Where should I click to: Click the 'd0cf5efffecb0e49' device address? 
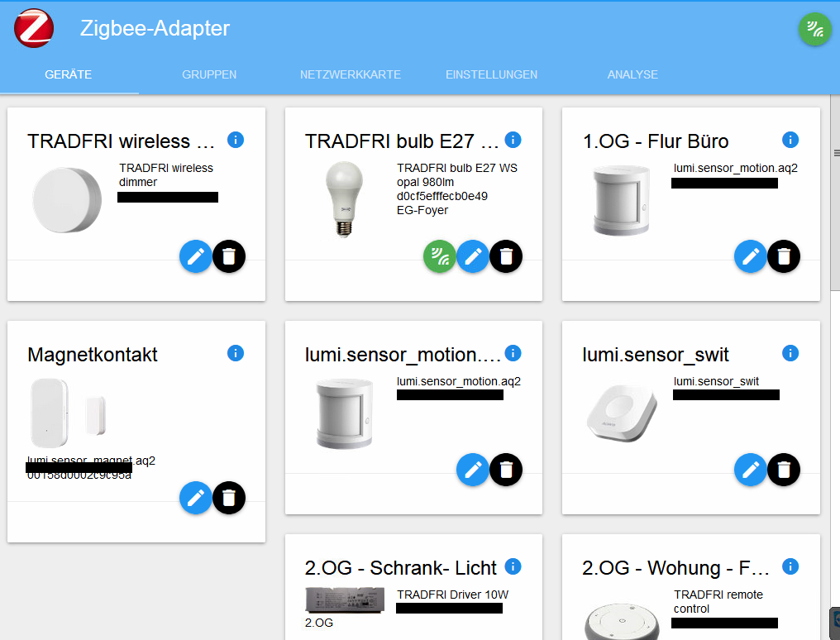click(x=442, y=196)
